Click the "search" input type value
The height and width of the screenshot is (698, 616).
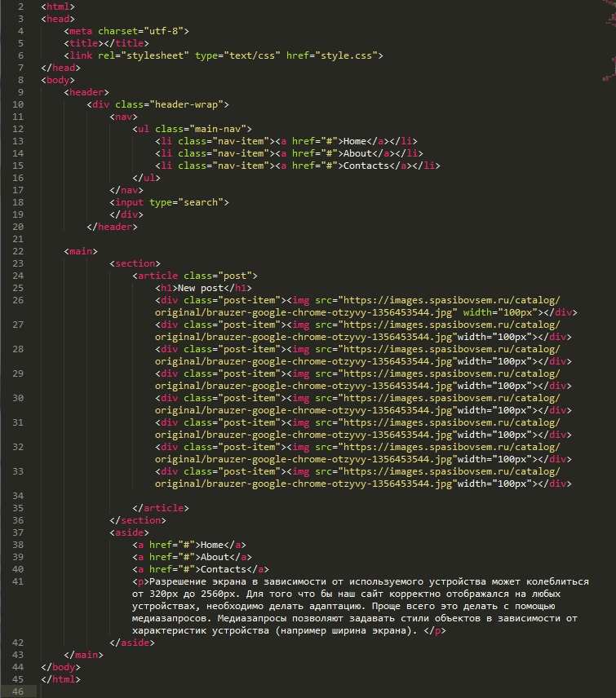pos(203,202)
